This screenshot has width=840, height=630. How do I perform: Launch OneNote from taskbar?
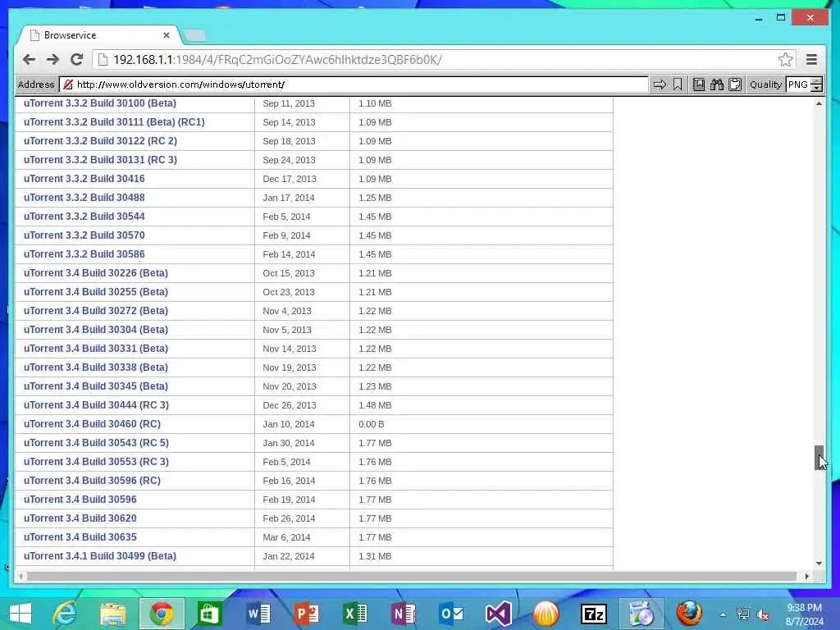402,614
